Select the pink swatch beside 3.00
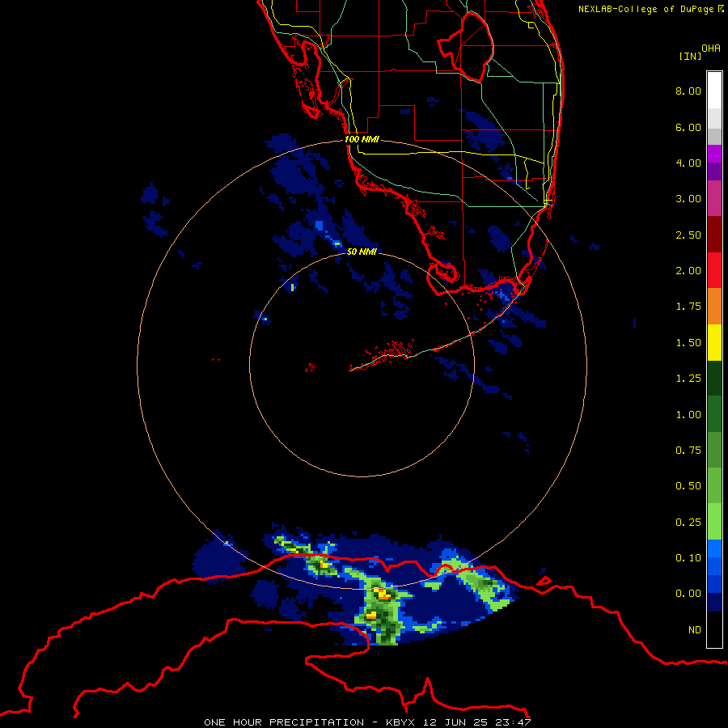 [714, 198]
